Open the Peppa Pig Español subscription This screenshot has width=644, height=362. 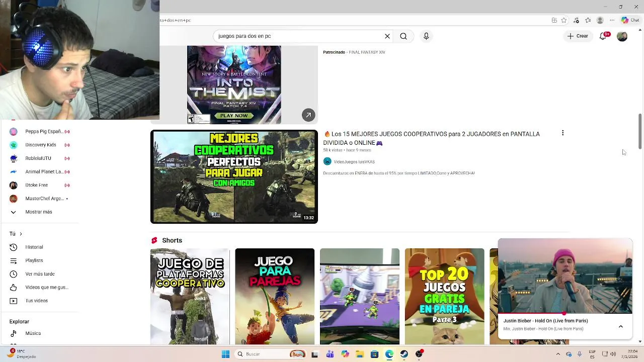pyautogui.click(x=39, y=131)
